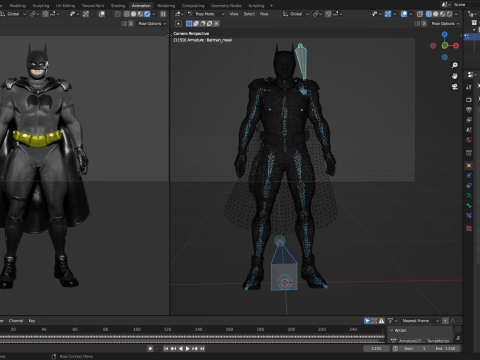Screen dimensions: 480x360
Task: Open Pose Options dropdown in right viewport
Action: pos(445,24)
